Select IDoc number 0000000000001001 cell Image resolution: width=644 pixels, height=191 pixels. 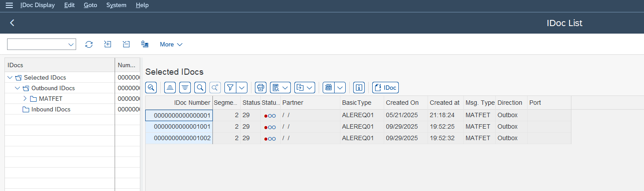[179, 127]
